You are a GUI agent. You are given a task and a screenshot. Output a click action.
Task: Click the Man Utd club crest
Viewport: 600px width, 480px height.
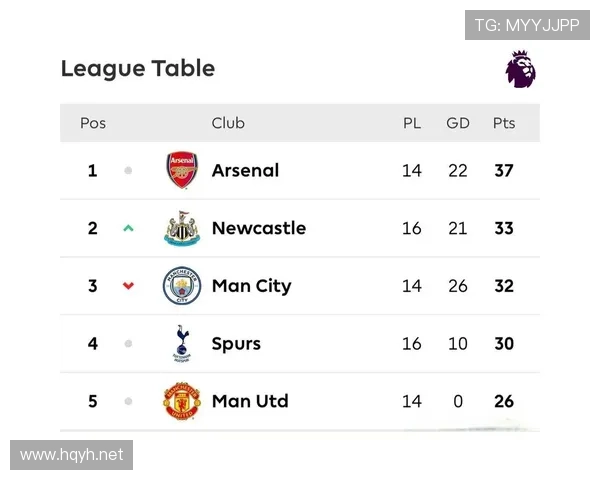point(182,402)
